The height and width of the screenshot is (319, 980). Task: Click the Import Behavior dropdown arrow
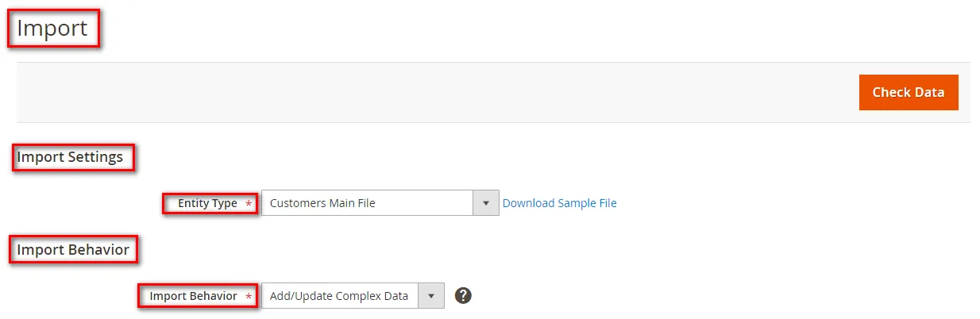431,296
